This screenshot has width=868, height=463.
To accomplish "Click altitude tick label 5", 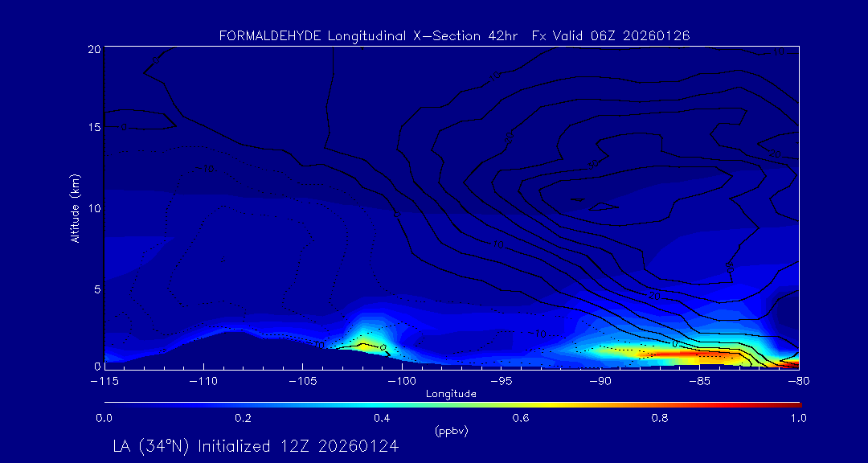I will click(x=97, y=289).
